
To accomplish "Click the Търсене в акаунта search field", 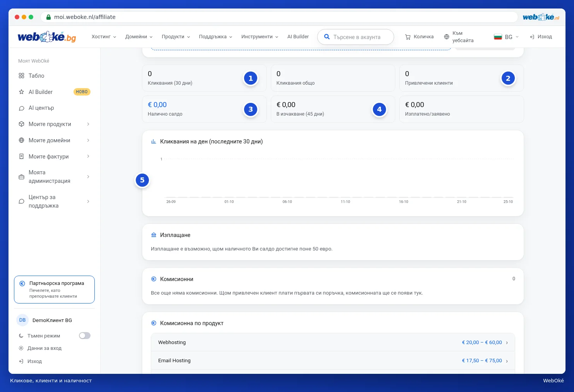I will tap(355, 37).
